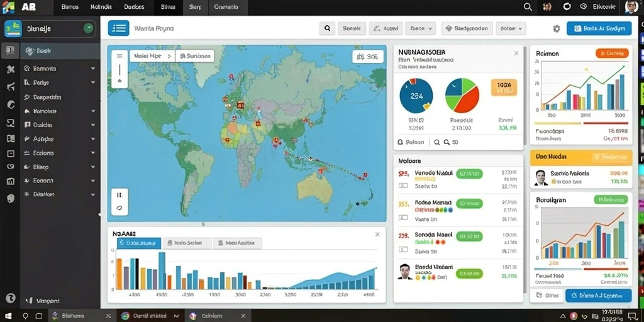Click the X-shaped icon in left rail
Screen dimensions: 644x322
pos(11,69)
